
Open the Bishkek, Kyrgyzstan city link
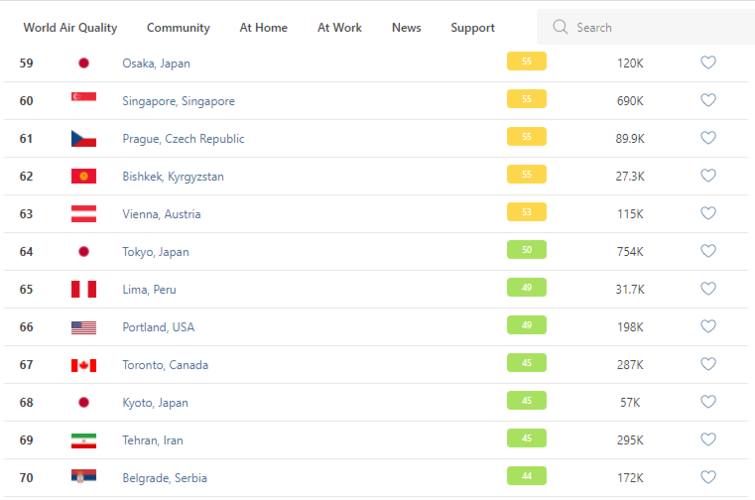(x=173, y=176)
